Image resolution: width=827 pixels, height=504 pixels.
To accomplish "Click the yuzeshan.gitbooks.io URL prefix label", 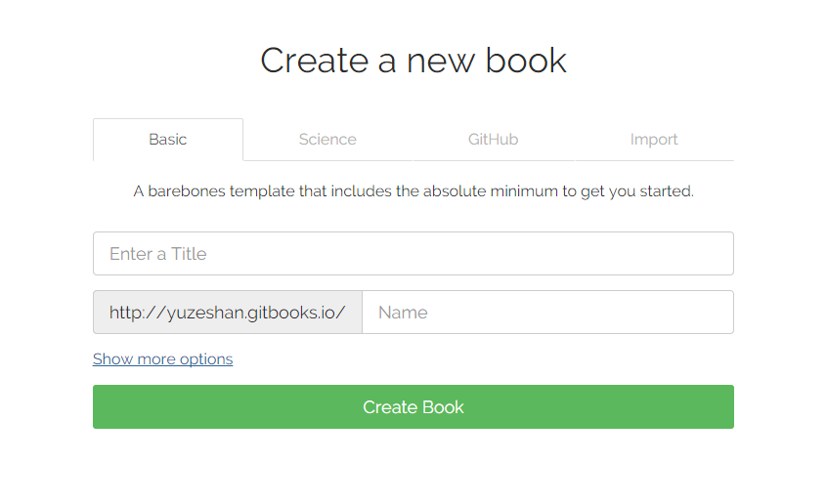I will pyautogui.click(x=227, y=313).
